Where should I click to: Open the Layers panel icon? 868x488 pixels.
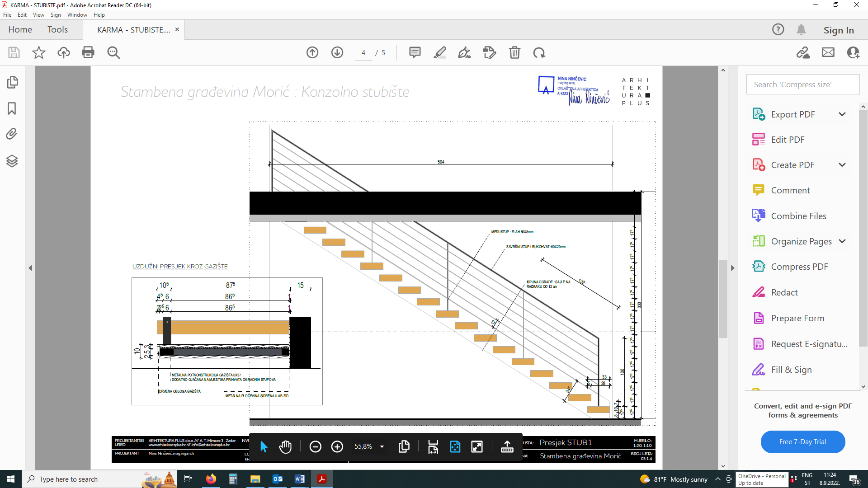pos(12,161)
